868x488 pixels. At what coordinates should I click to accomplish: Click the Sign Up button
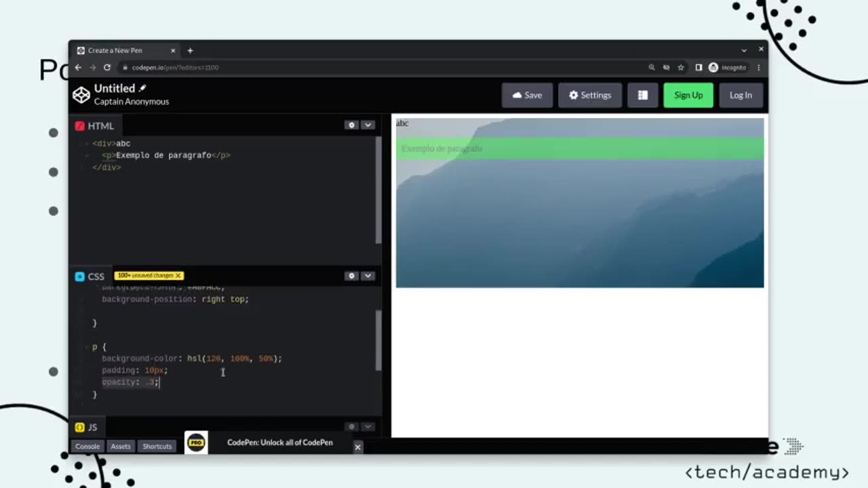click(688, 96)
